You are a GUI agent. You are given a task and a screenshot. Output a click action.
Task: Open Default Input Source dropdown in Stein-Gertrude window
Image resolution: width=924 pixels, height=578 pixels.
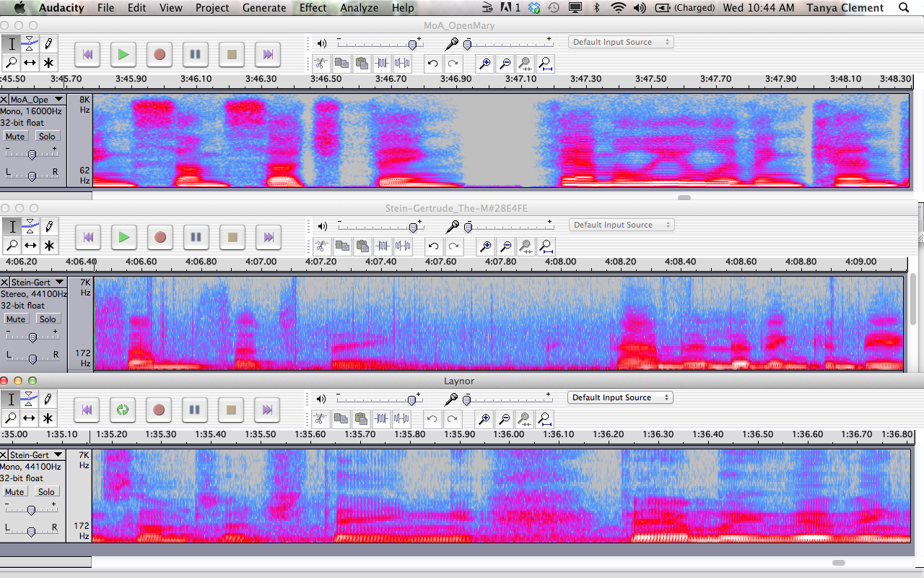click(621, 225)
